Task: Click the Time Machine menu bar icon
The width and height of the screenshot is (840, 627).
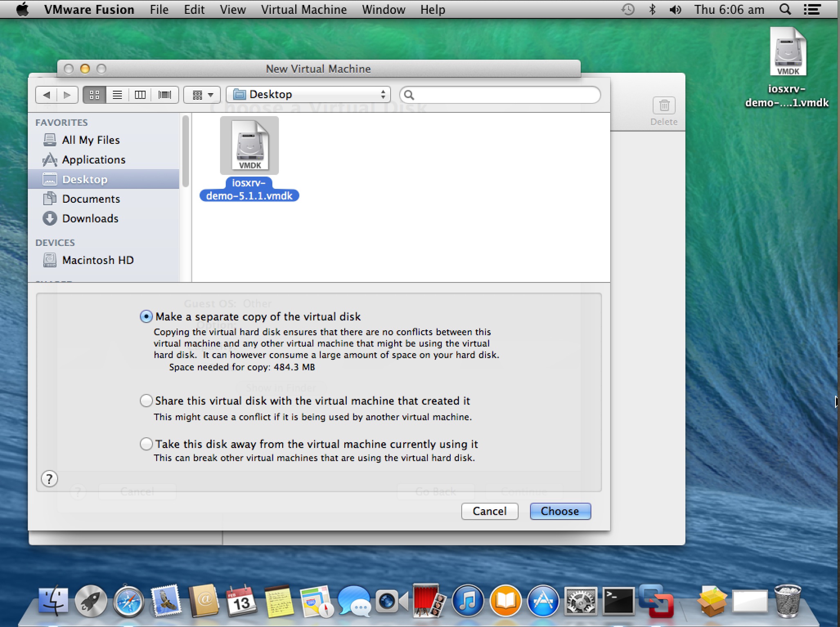Action: (628, 9)
